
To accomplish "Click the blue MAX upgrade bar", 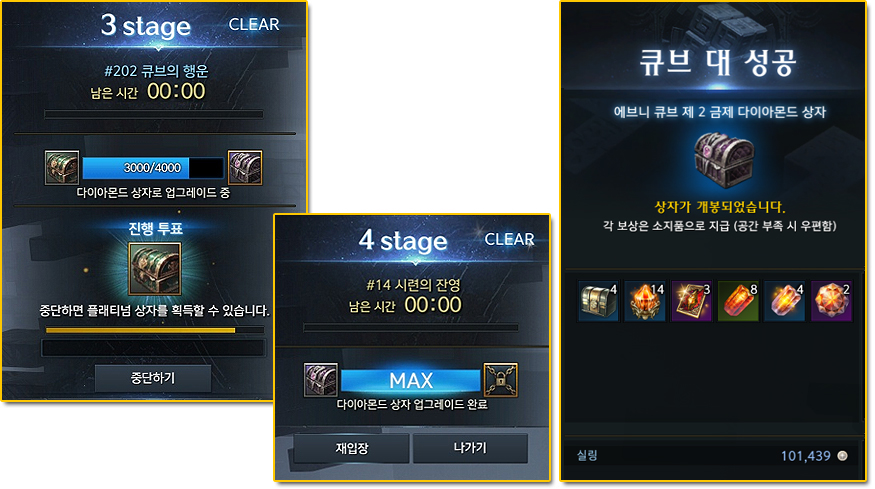I will (411, 380).
